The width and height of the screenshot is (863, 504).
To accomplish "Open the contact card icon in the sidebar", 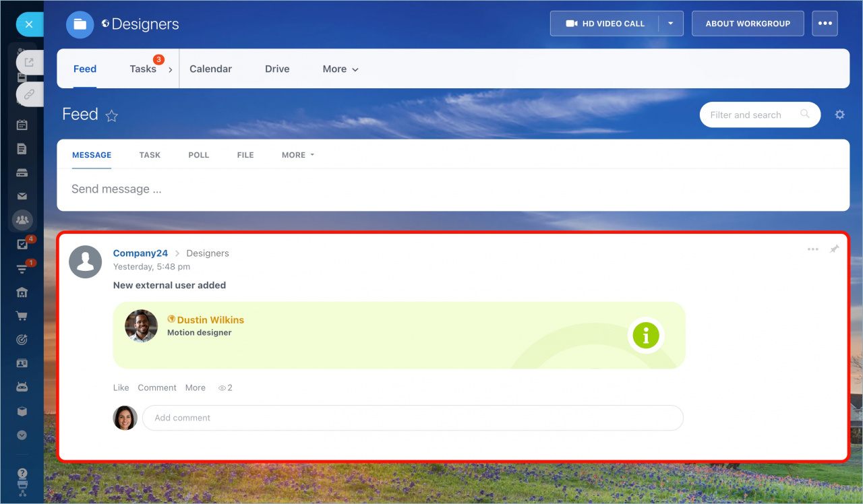I will 22,363.
